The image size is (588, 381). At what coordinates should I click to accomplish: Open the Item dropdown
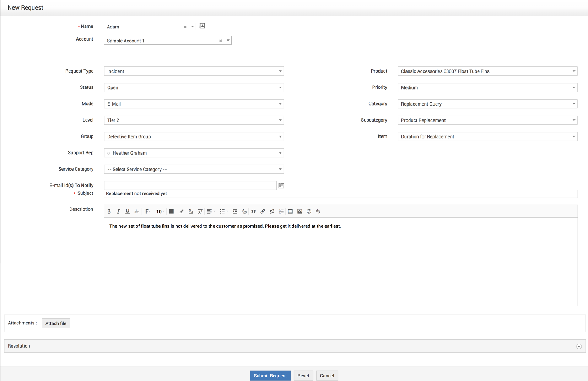[487, 136]
